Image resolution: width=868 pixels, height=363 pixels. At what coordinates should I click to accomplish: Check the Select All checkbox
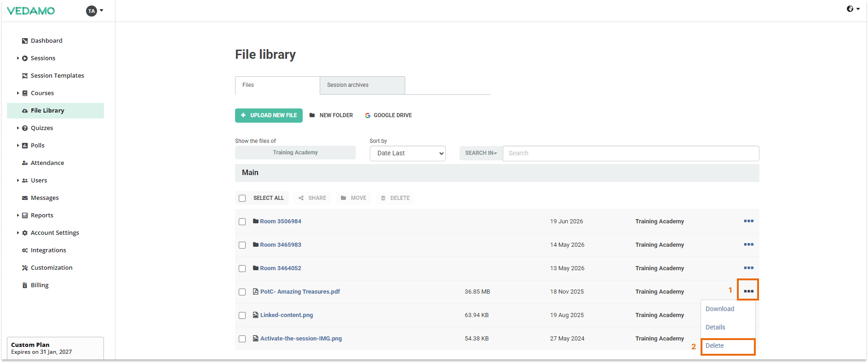[242, 198]
